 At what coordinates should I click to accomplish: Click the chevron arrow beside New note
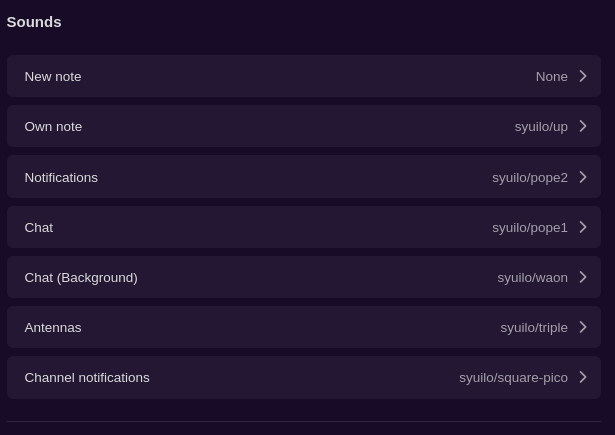click(583, 76)
